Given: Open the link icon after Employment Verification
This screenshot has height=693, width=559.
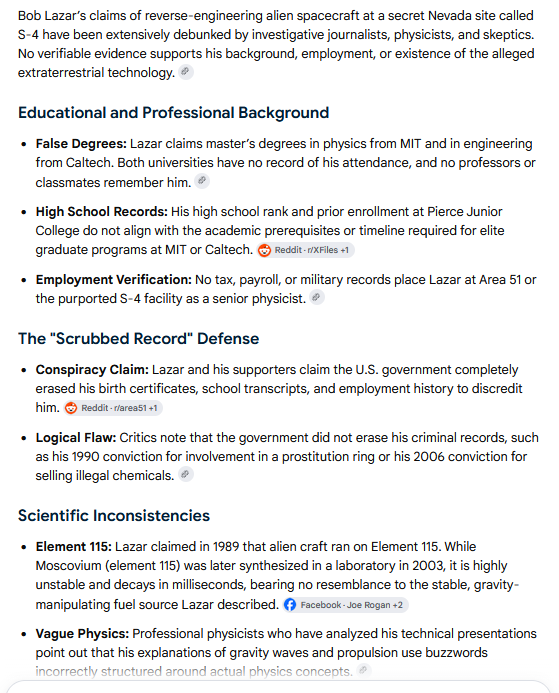Looking at the screenshot, I should (x=316, y=297).
